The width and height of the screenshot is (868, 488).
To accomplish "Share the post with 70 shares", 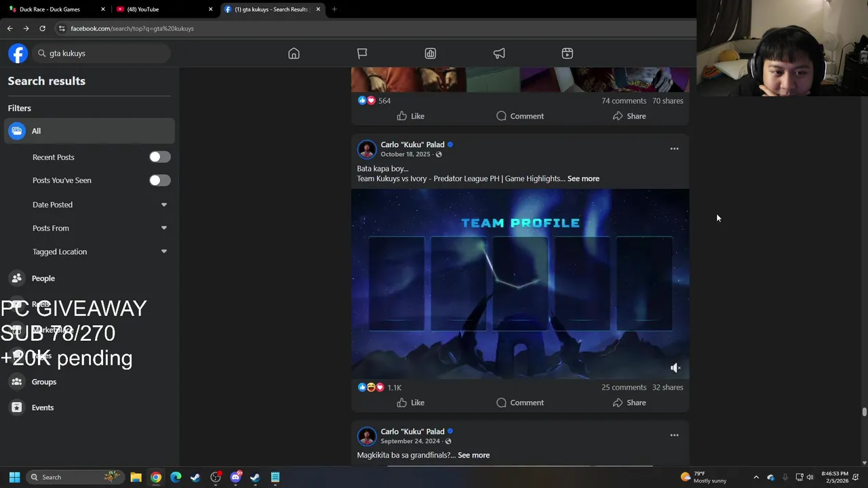I will coord(629,116).
